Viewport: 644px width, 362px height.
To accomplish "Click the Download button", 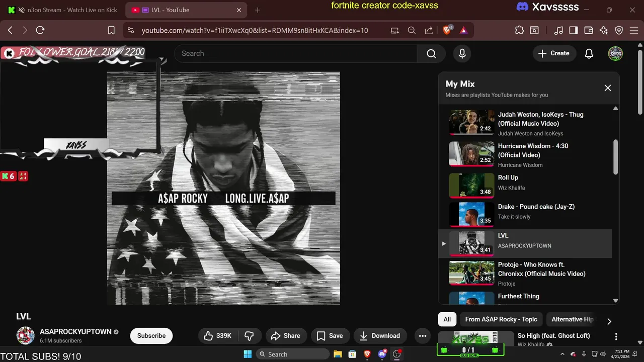I will (380, 336).
